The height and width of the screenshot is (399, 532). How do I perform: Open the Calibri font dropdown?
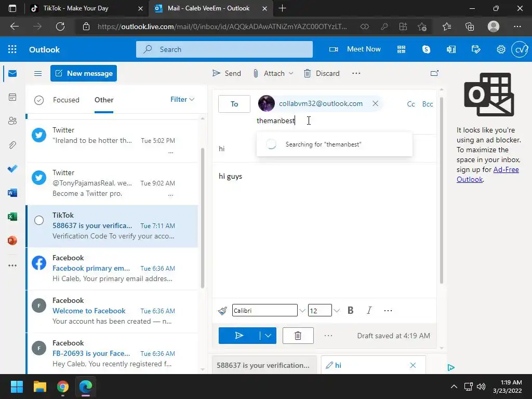pyautogui.click(x=302, y=311)
